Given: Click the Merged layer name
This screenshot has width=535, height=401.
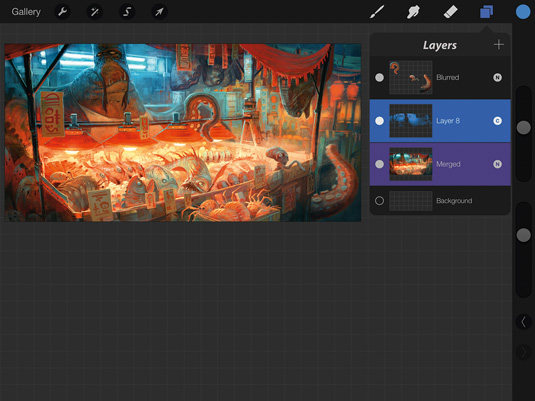Looking at the screenshot, I should tap(448, 164).
